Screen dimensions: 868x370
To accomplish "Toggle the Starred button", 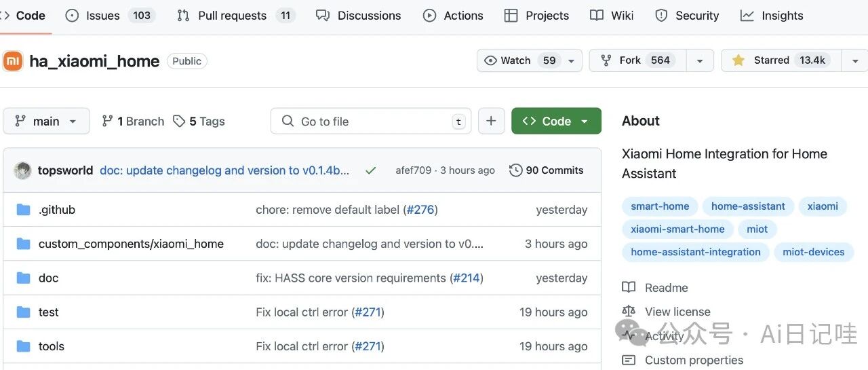I will [x=781, y=60].
